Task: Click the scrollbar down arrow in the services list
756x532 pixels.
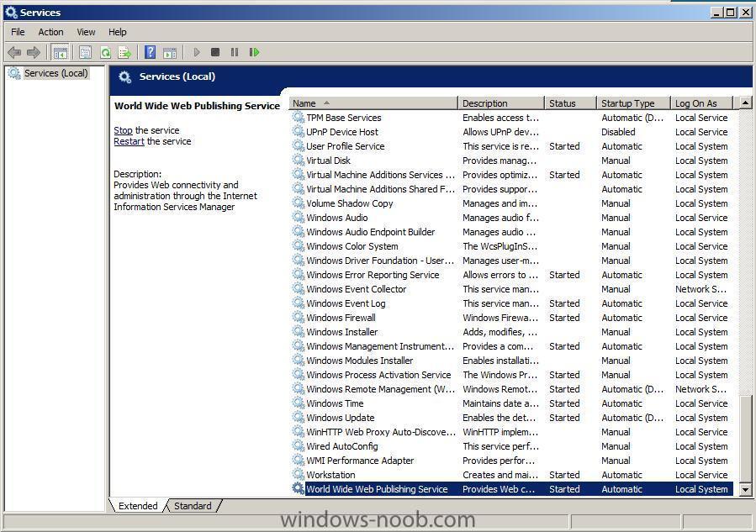Action: pos(745,490)
